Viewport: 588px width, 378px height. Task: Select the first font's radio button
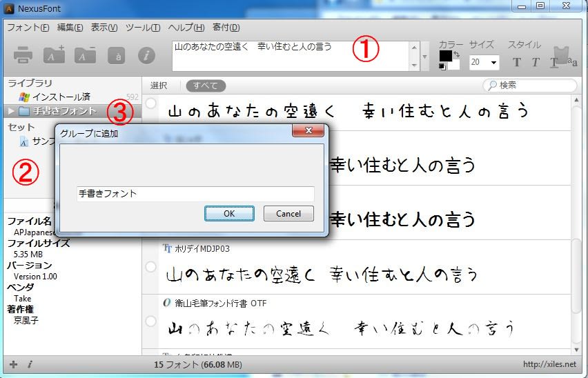point(150,103)
